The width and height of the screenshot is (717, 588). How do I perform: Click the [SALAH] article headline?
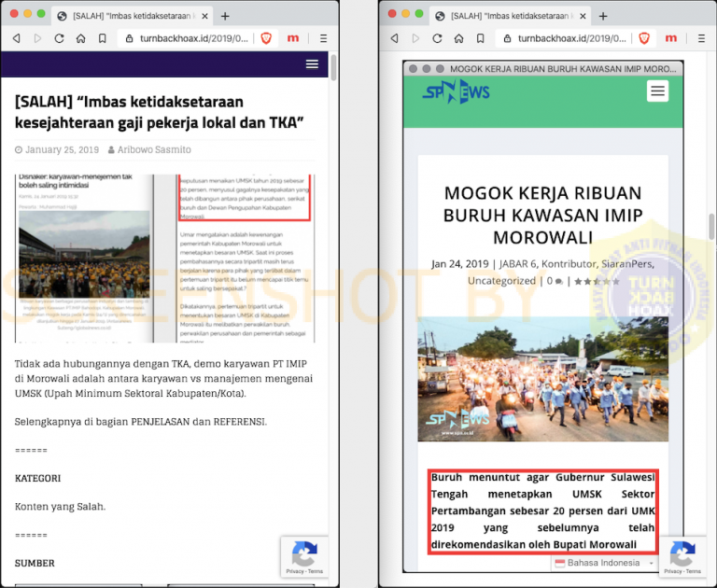(x=159, y=112)
